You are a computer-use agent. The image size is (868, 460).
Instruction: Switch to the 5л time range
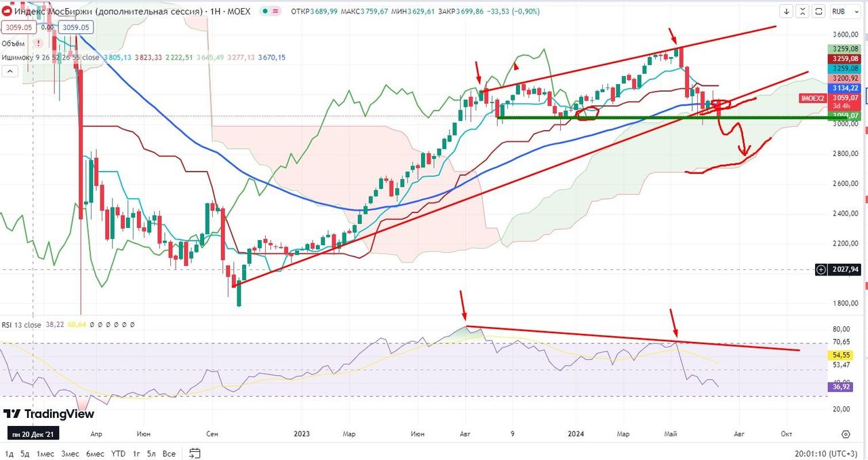click(151, 453)
